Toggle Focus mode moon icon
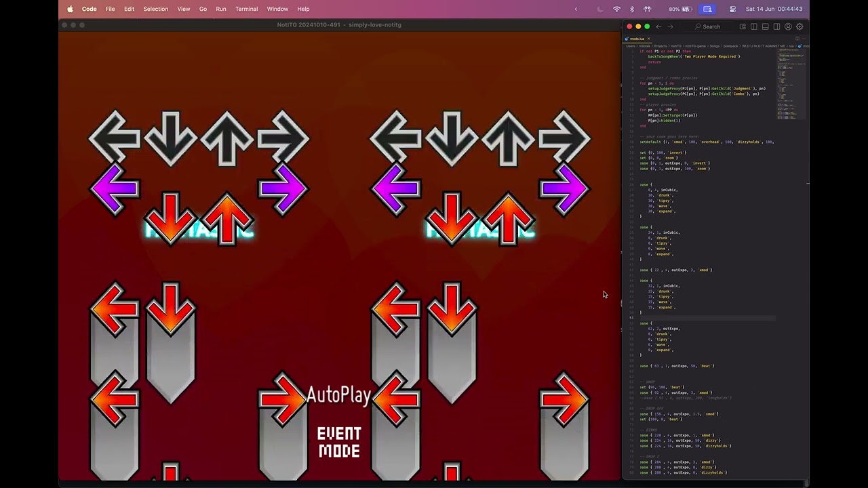The image size is (868, 488). pos(599,9)
